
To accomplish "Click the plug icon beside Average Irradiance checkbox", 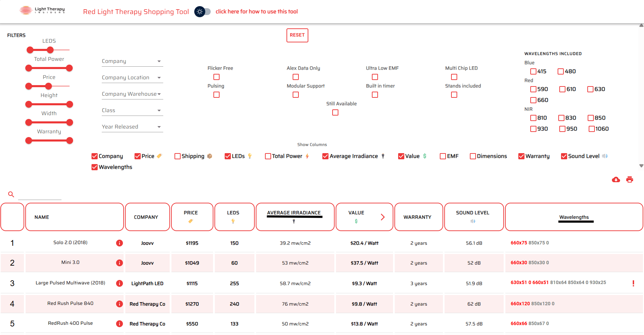I will [x=383, y=156].
